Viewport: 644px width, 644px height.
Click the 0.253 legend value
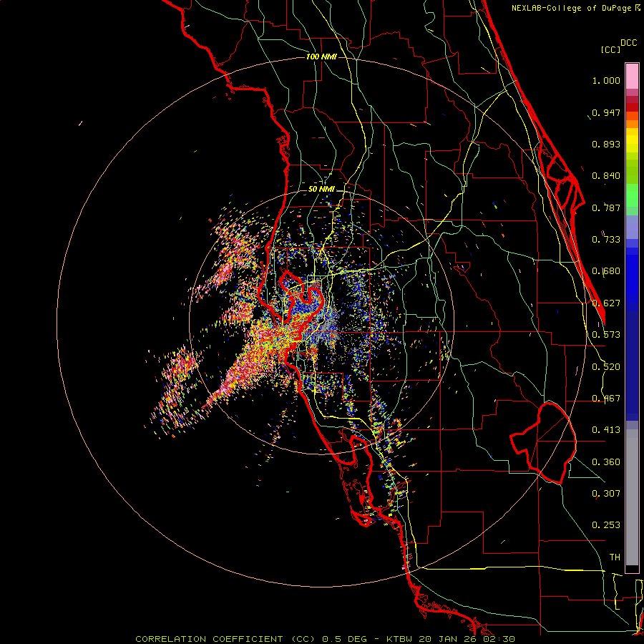pos(606,525)
